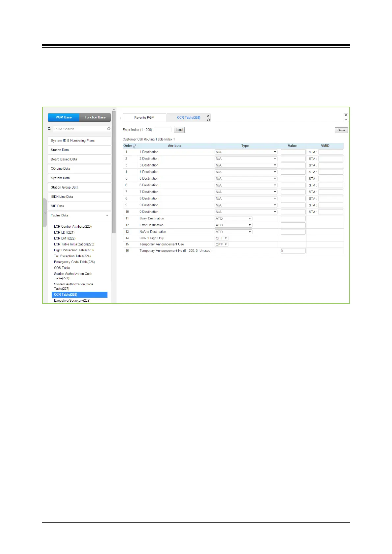Click the VMID column header
Image resolution: width=392 pixels, height=554 pixels.
[x=325, y=146]
